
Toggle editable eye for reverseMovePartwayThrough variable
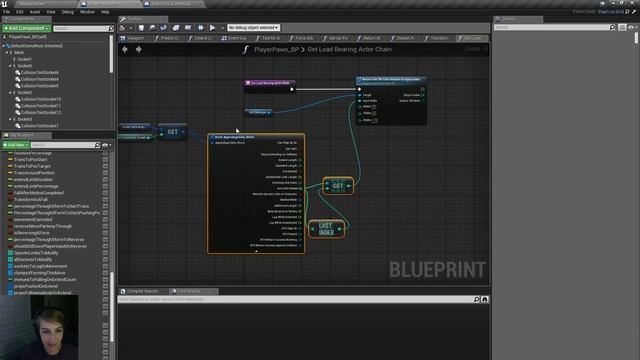(105, 226)
